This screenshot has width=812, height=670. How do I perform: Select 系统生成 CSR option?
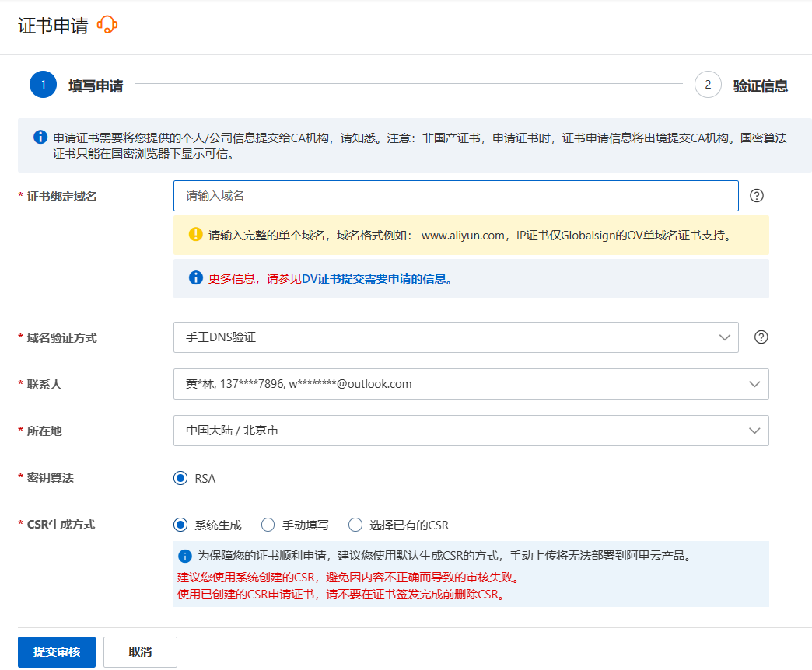click(x=180, y=525)
